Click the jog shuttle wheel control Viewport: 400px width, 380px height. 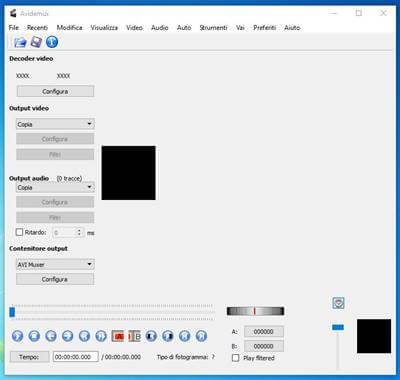pyautogui.click(x=255, y=311)
